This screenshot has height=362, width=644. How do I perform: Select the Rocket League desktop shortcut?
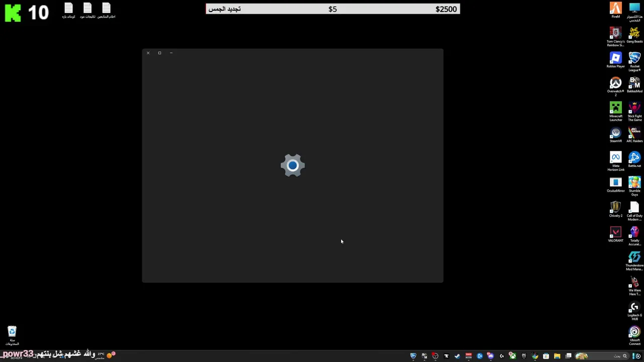point(634,61)
